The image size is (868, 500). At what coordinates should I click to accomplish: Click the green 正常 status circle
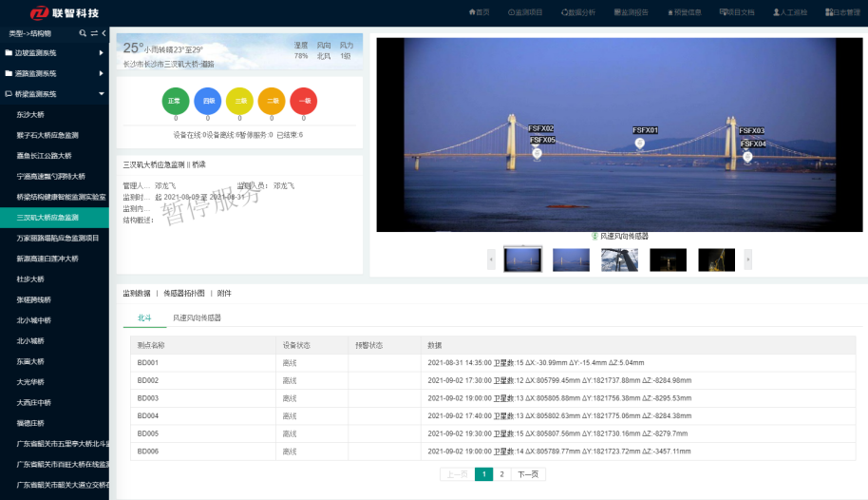[176, 101]
